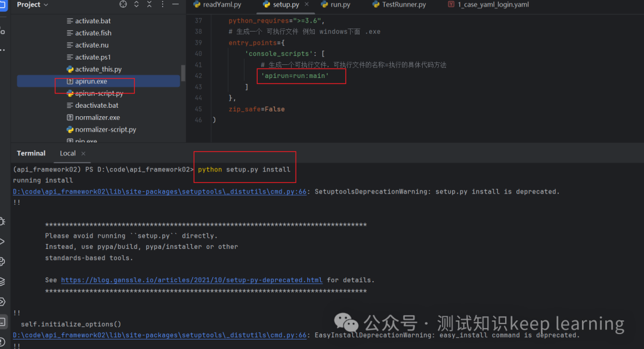This screenshot has height=349, width=644.
Task: Open the Run tool window arrow icon
Action: coord(2,241)
